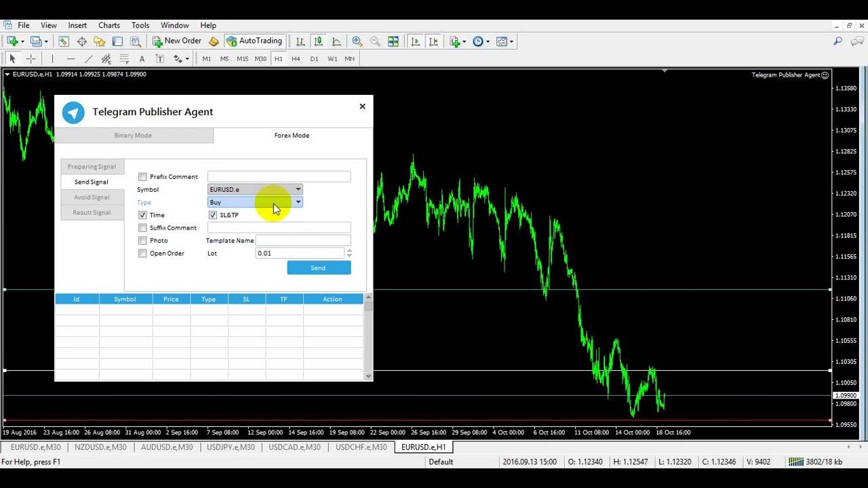Increase Lot value with up stepper
Image resolution: width=868 pixels, height=488 pixels.
(x=349, y=251)
